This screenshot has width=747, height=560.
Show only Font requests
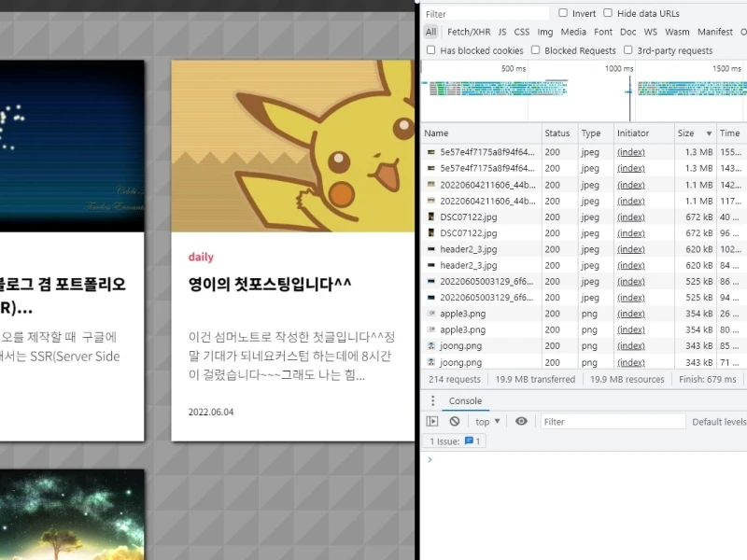pos(603,32)
